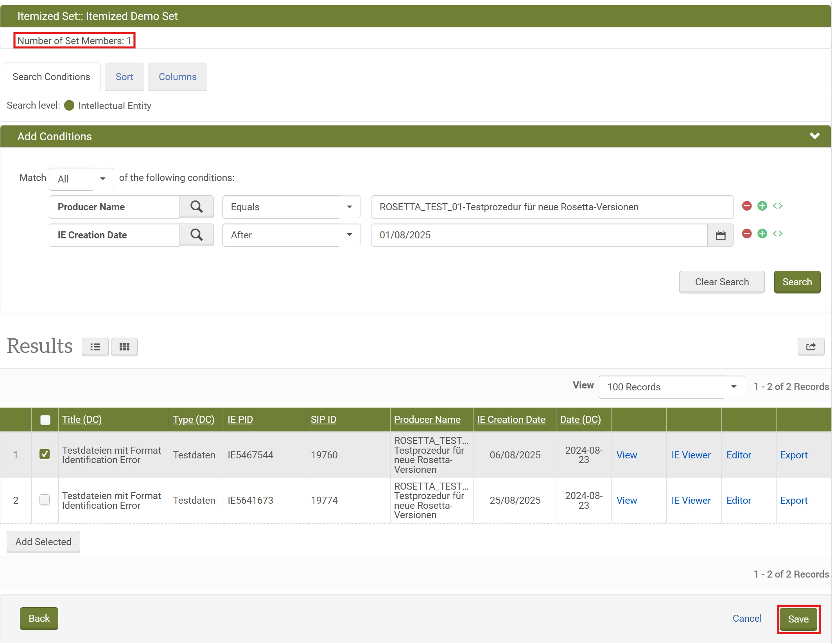The height and width of the screenshot is (644, 834).
Task: Open the 100 Records view dropdown
Action: point(671,387)
